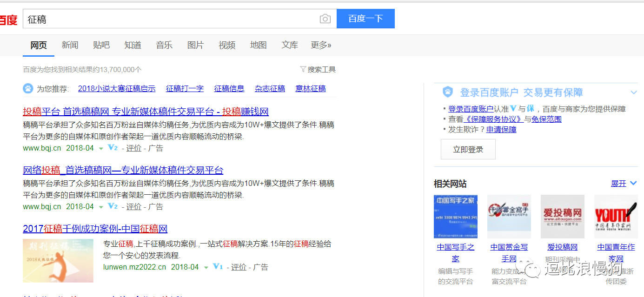Click the paw icon beside 为您推荐
The height and width of the screenshot is (297, 644).
click(x=28, y=88)
